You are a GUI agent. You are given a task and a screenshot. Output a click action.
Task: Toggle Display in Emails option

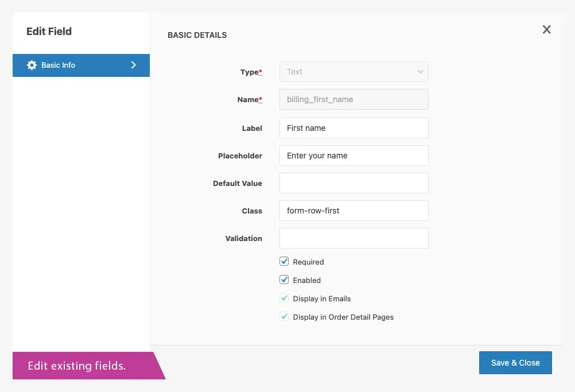click(x=284, y=298)
